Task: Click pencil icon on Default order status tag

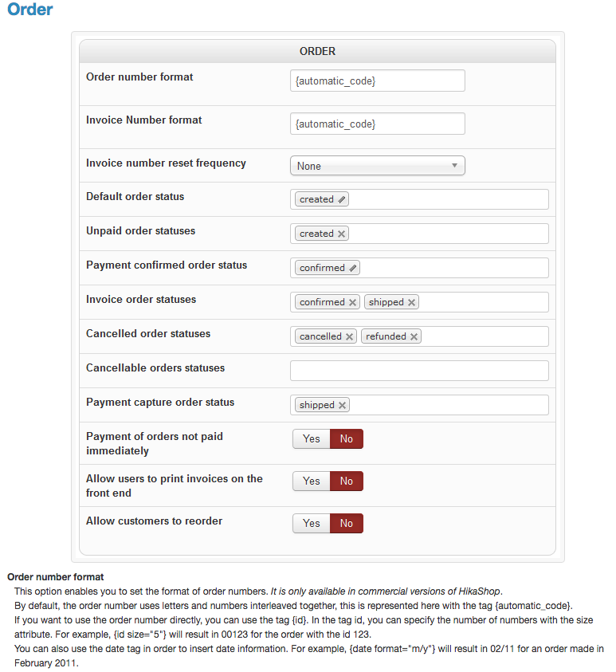Action: click(342, 199)
